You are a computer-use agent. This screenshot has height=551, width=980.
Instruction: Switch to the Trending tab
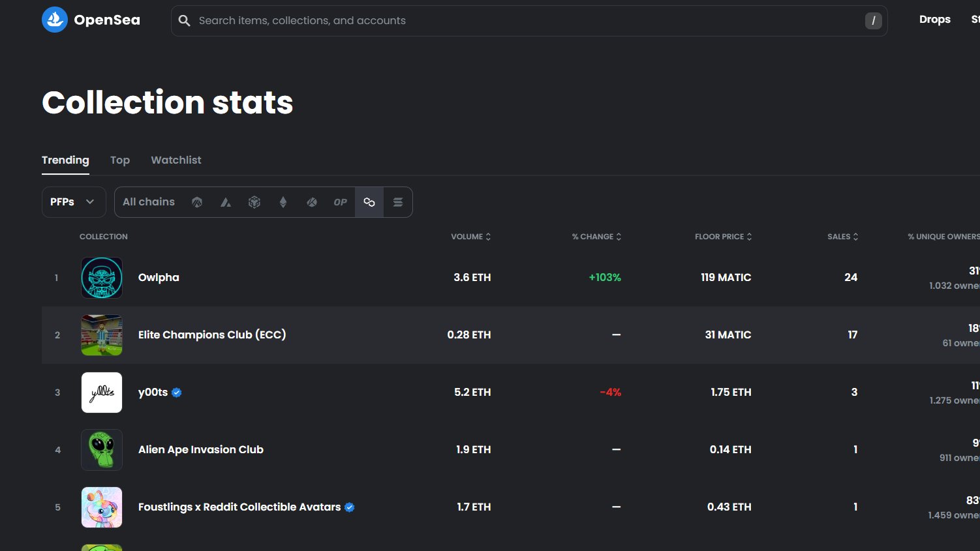[65, 160]
